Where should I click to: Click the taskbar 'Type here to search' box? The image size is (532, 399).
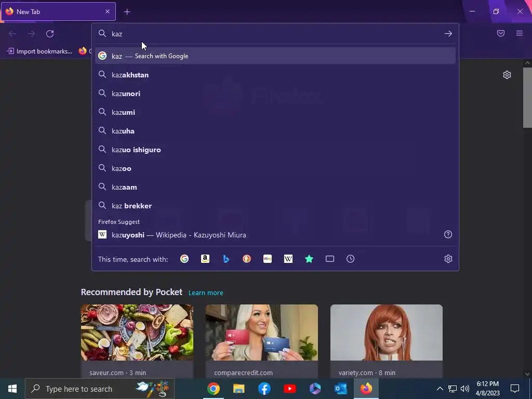100,389
